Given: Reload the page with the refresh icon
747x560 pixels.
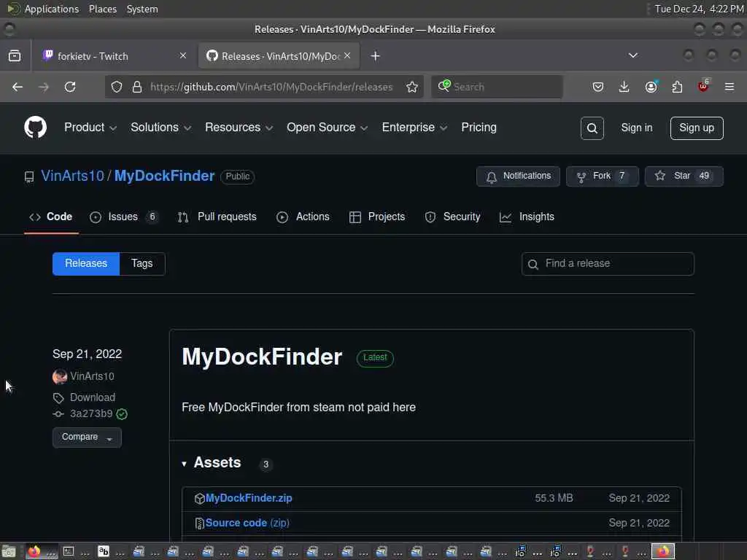Looking at the screenshot, I should 70,87.
